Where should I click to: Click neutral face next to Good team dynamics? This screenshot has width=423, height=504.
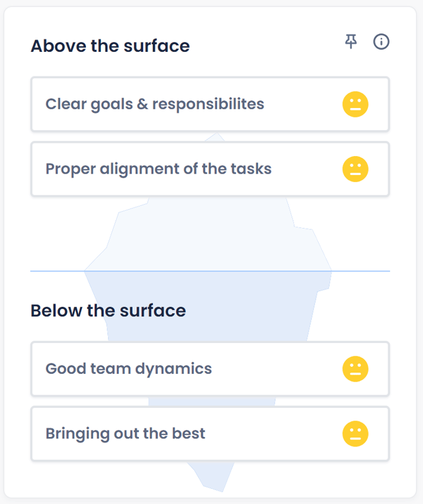click(x=355, y=369)
